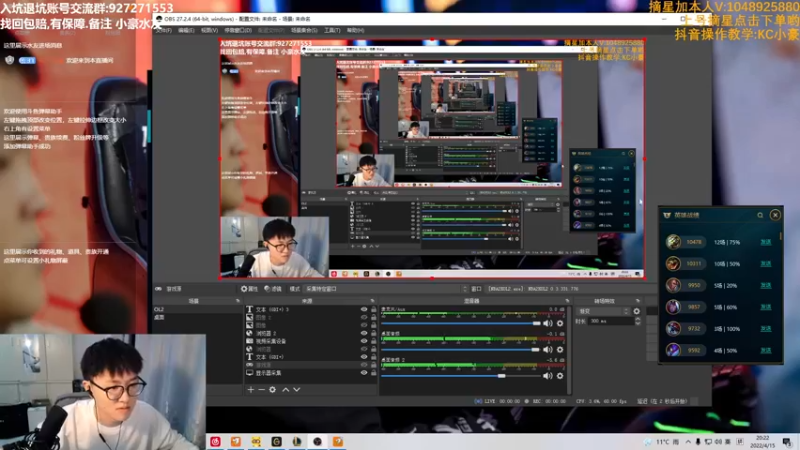Open the 滤镜 filters button
800x450 pixels.
pos(273,289)
